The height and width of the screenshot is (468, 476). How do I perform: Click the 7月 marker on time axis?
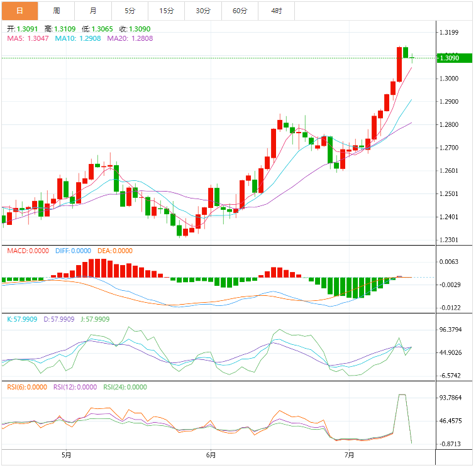point(350,455)
